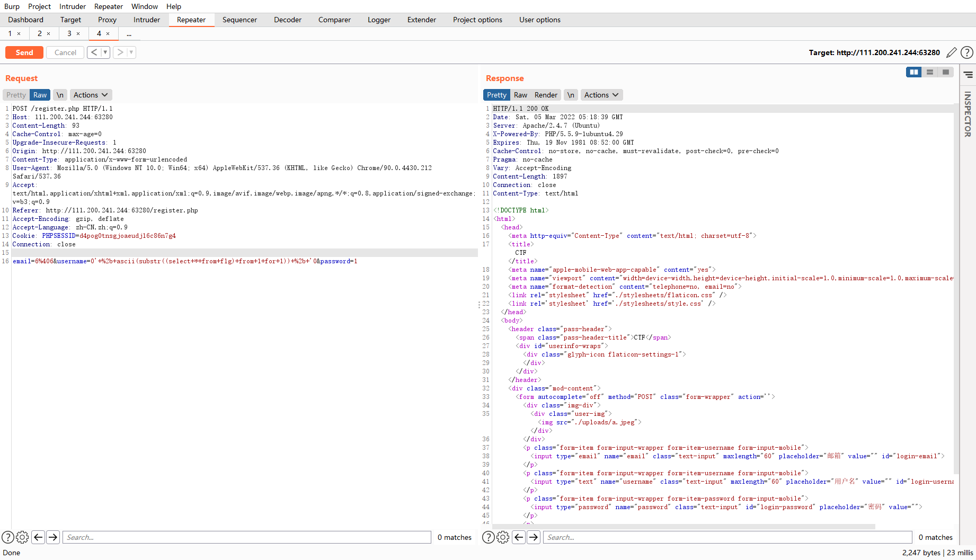Screen dimensions: 976x560
Task: Toggle request non-printable chars \n button
Action: tap(60, 95)
